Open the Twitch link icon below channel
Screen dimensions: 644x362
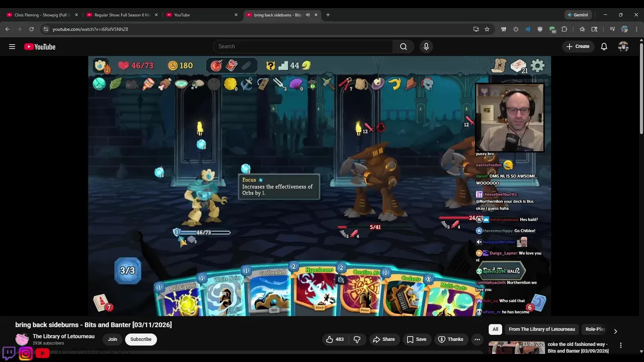coord(9,353)
